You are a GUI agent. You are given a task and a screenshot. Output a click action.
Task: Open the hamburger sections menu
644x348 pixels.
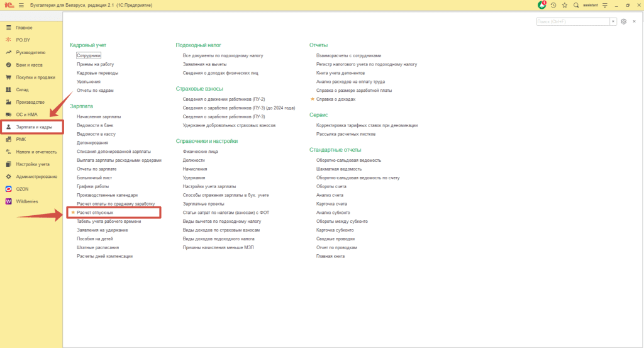21,5
